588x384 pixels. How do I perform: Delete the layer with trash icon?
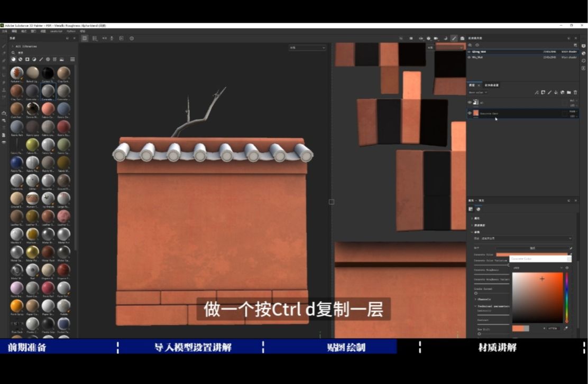(x=575, y=92)
